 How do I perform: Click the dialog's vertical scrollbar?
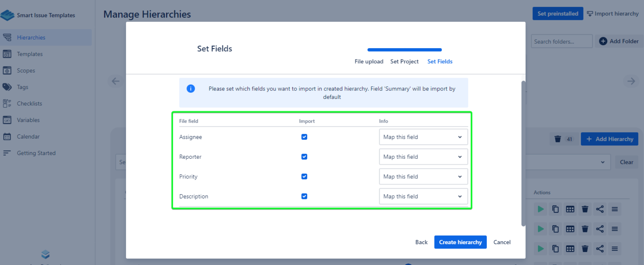point(523,153)
